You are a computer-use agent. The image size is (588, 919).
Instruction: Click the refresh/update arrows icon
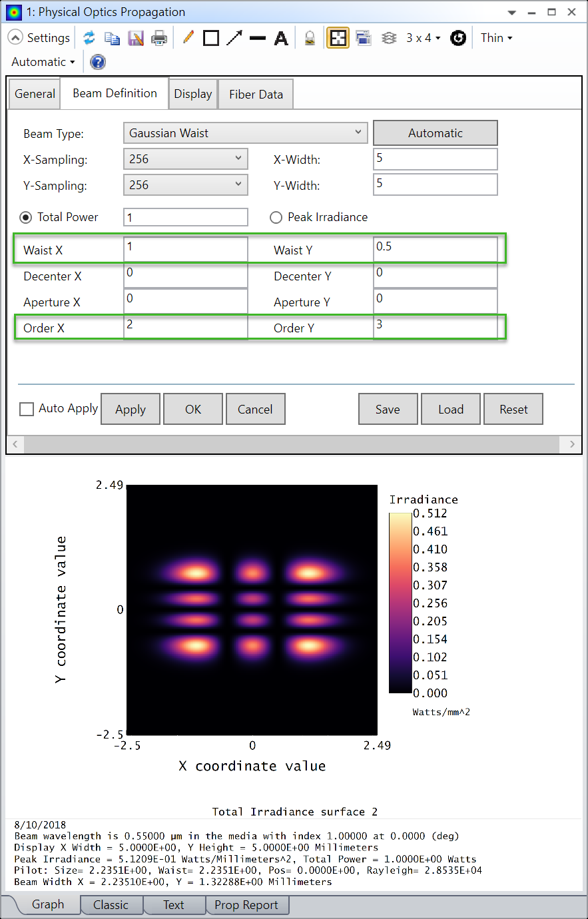tap(89, 38)
